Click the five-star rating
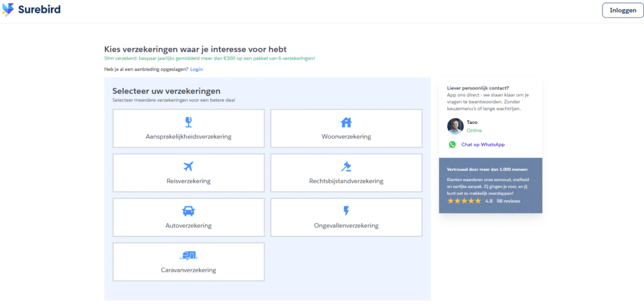This screenshot has height=305, width=644. coord(464,201)
